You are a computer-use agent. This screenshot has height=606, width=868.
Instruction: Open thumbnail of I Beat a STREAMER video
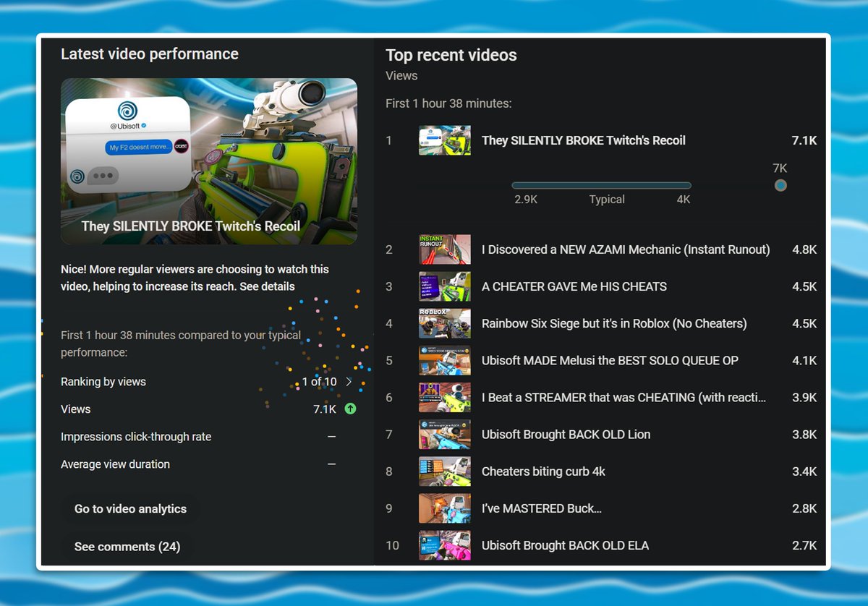point(445,398)
